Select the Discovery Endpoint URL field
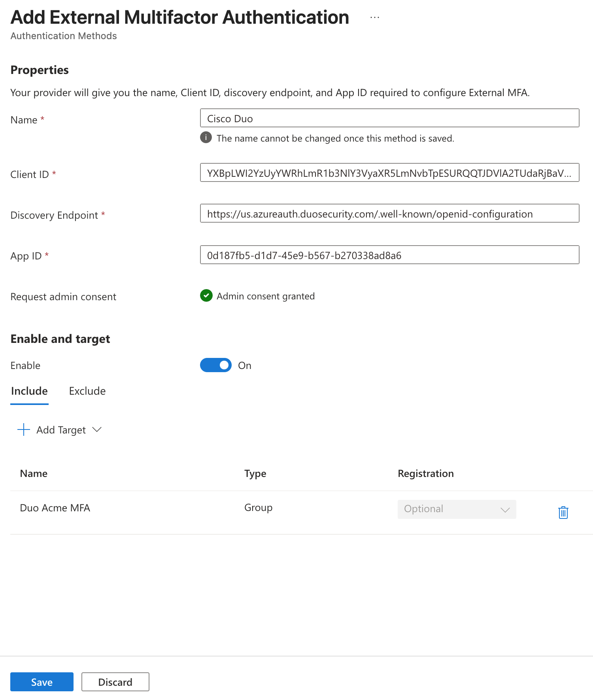Screen dimensions: 593x700 pyautogui.click(x=390, y=213)
